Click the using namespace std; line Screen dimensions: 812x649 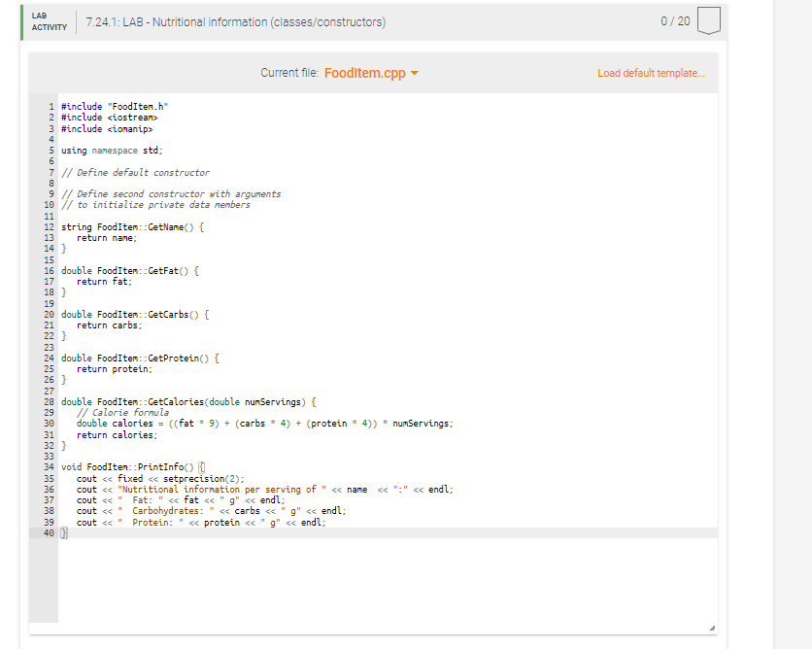point(112,151)
